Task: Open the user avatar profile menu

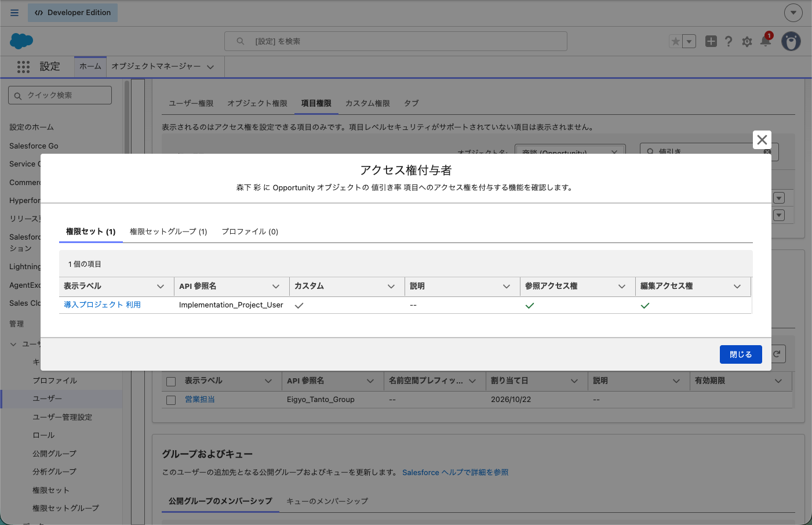Action: 791,41
